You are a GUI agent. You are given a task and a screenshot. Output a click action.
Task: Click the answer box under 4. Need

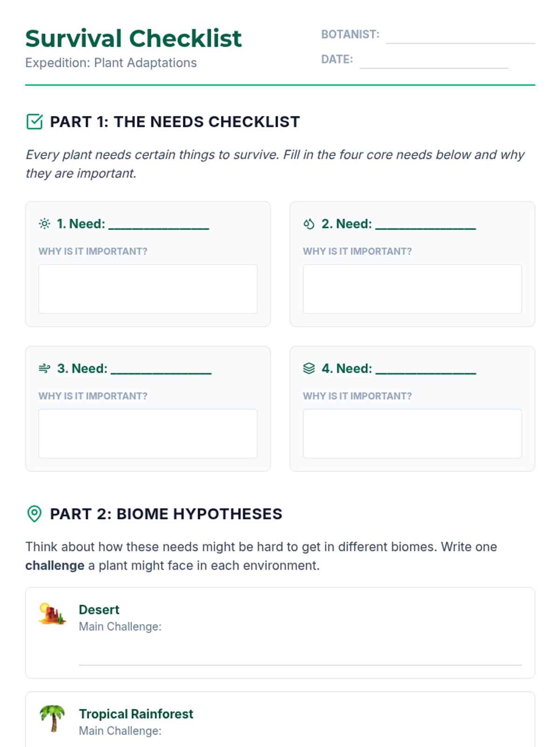(413, 434)
